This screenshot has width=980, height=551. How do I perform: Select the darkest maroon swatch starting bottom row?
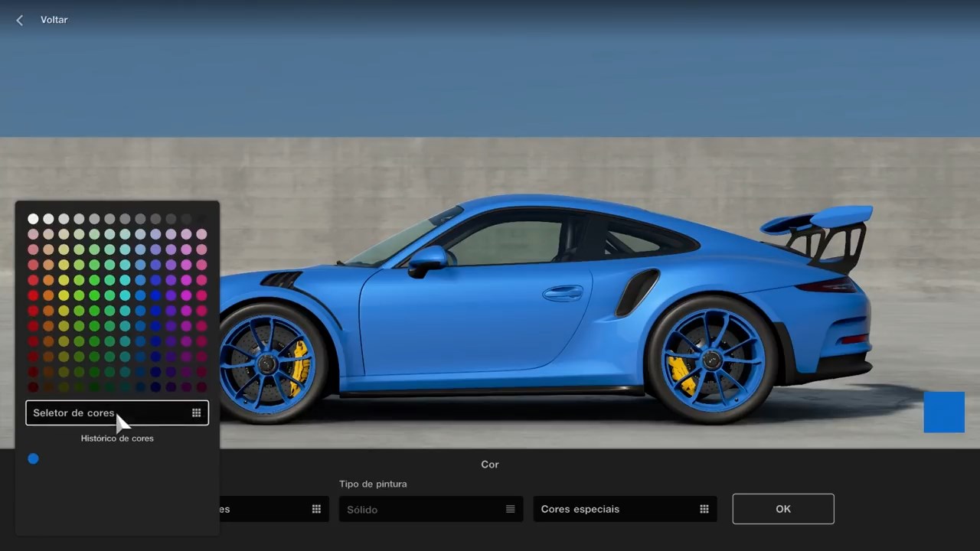pos(33,387)
